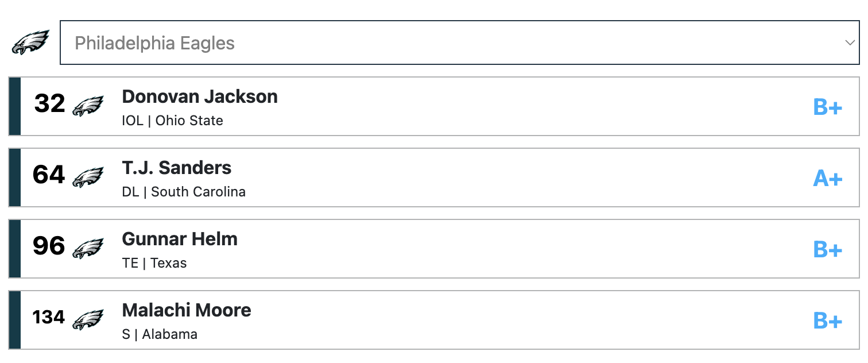Click the Eagles logo next to pick 32
Screen dimensions: 868x363
coord(88,106)
